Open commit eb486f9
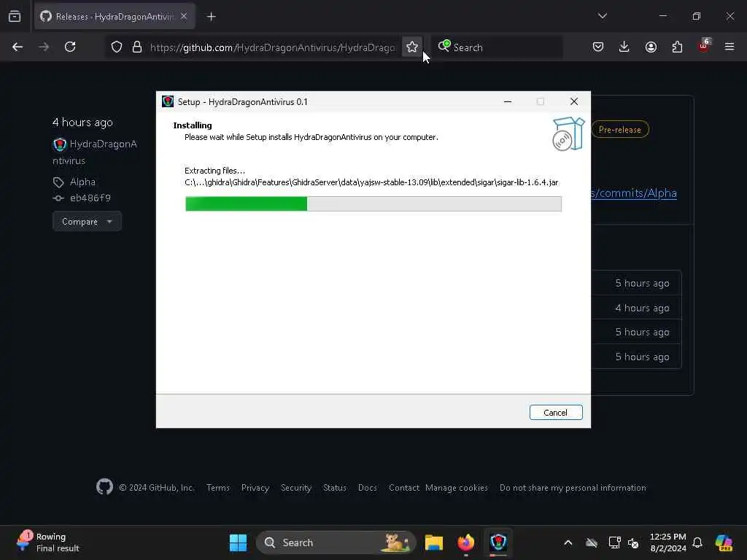Viewport: 747px width, 560px height. click(x=90, y=198)
